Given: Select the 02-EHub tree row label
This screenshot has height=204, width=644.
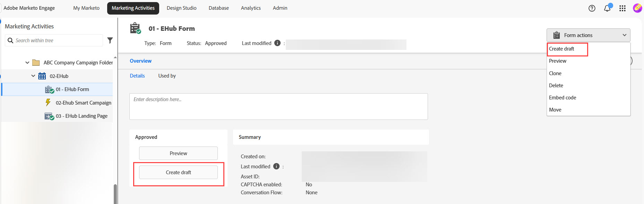Looking at the screenshot, I should click(59, 76).
